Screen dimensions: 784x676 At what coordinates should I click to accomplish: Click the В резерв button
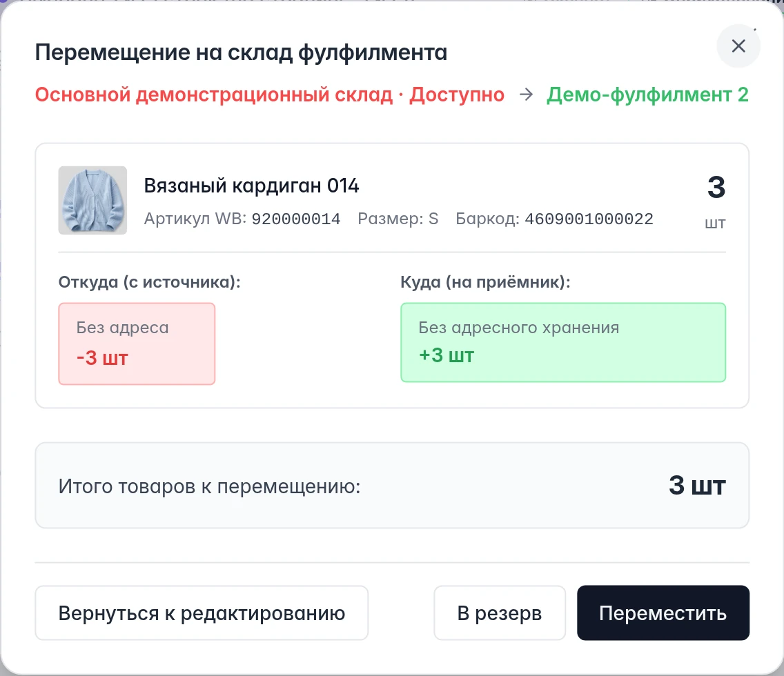[x=500, y=613]
